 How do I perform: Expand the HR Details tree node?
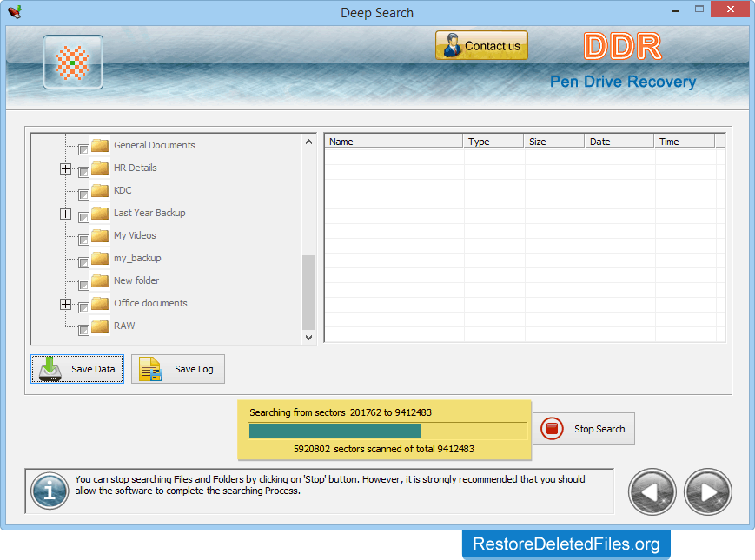click(65, 168)
